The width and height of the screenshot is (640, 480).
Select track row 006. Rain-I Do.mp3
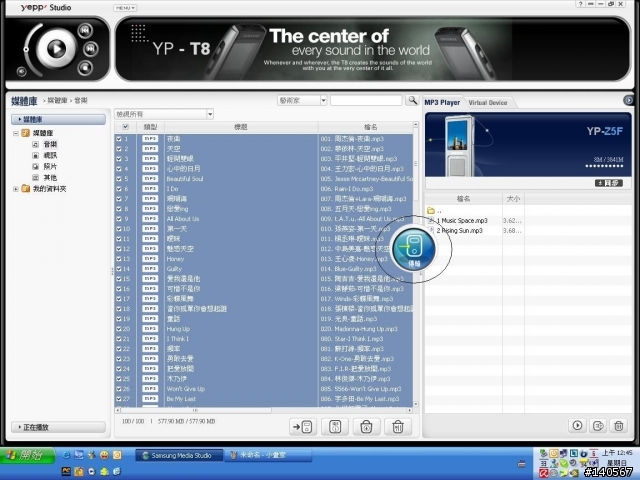click(263, 189)
